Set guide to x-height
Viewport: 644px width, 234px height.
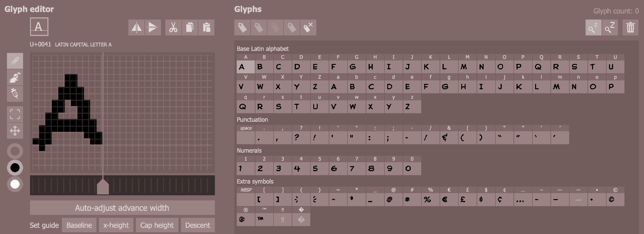click(116, 225)
